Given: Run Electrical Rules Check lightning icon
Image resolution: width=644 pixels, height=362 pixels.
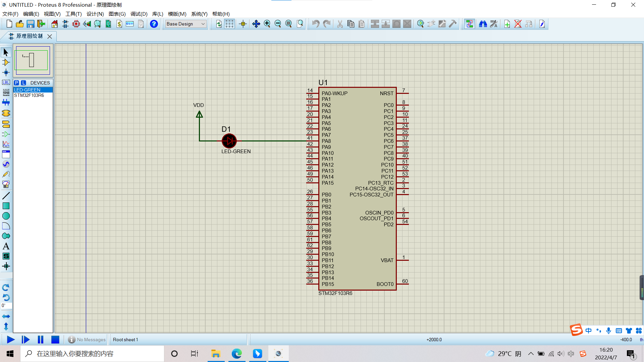Looking at the screenshot, I should (542, 24).
